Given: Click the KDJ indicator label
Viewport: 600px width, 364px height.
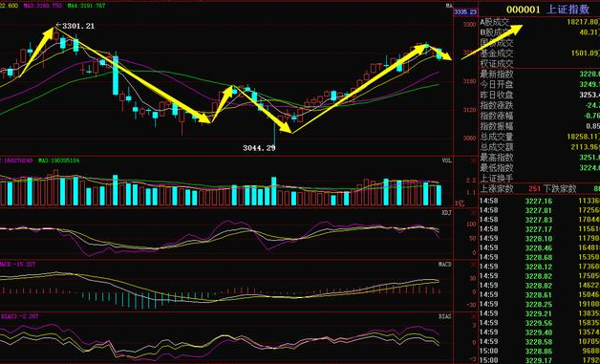Looking at the screenshot, I should click(x=447, y=212).
